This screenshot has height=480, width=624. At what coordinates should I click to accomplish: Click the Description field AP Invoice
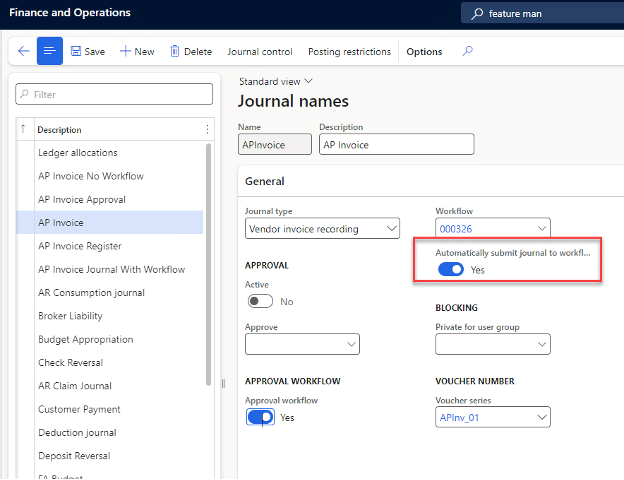396,144
